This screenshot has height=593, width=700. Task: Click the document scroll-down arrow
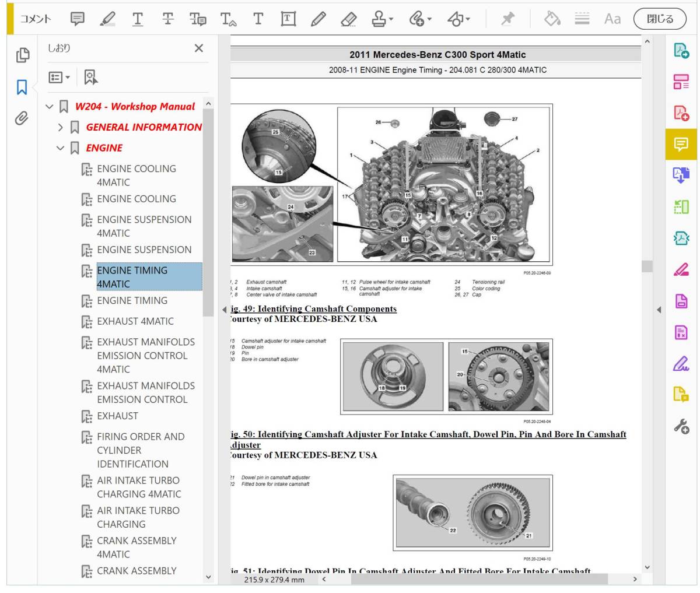[647, 567]
